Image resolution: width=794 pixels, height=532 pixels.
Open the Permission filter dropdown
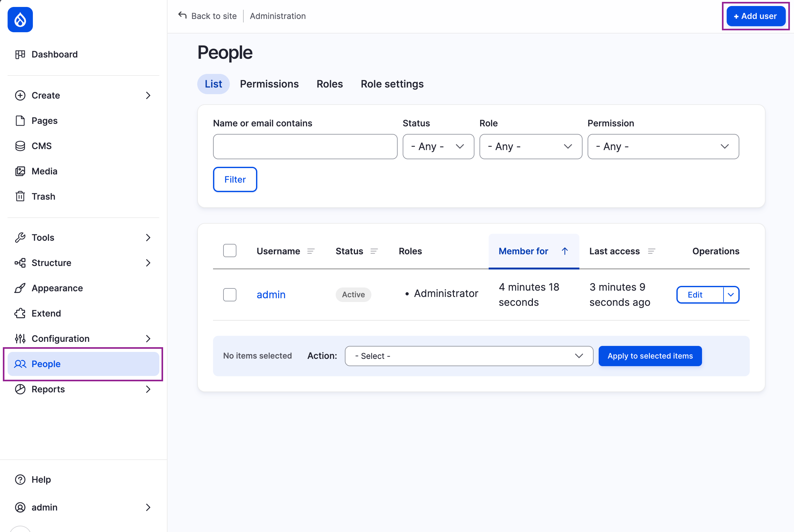pyautogui.click(x=663, y=146)
